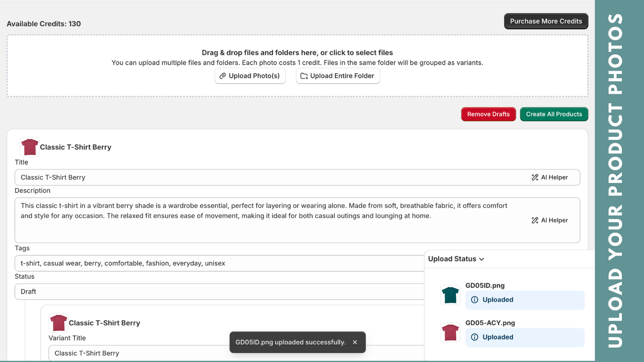Click the green Create All Products button
This screenshot has width=644, height=362.
(x=554, y=114)
